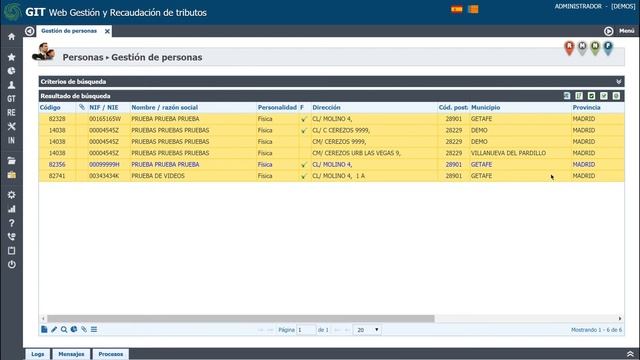Image resolution: width=640 pixels, height=360 pixels.
Task: Open the RE module in sidebar
Action: click(x=11, y=113)
